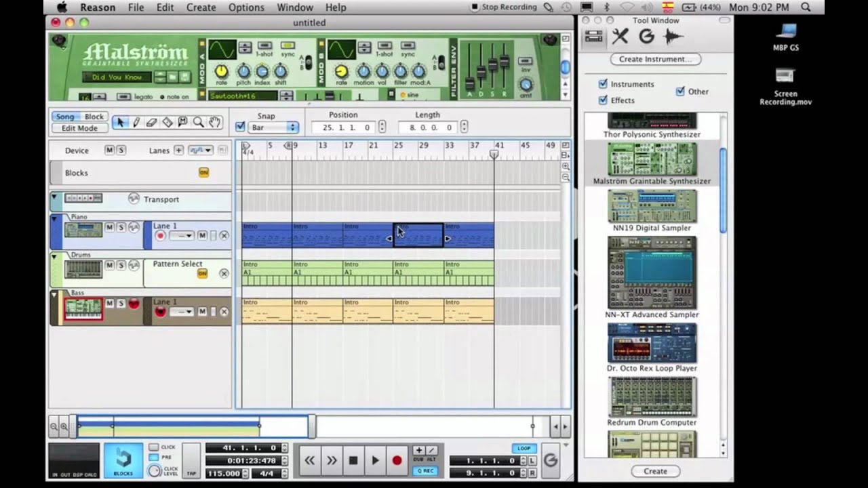Toggle Blocks track ON button

pyautogui.click(x=203, y=172)
